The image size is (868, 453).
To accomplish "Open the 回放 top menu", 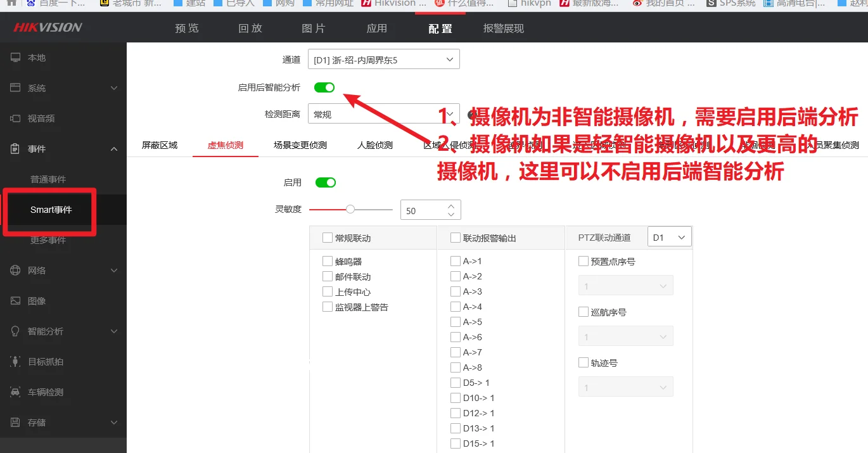I will click(250, 29).
